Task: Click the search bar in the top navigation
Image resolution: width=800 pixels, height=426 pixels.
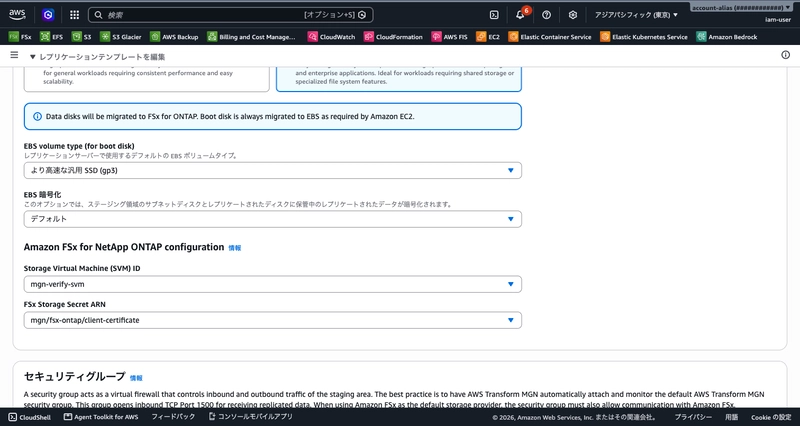Action: pos(231,15)
